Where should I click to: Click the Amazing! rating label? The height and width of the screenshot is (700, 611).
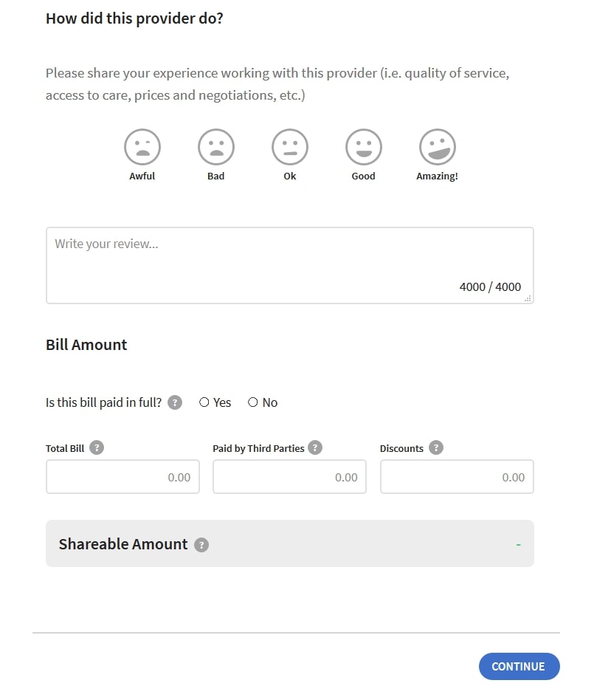point(437,176)
